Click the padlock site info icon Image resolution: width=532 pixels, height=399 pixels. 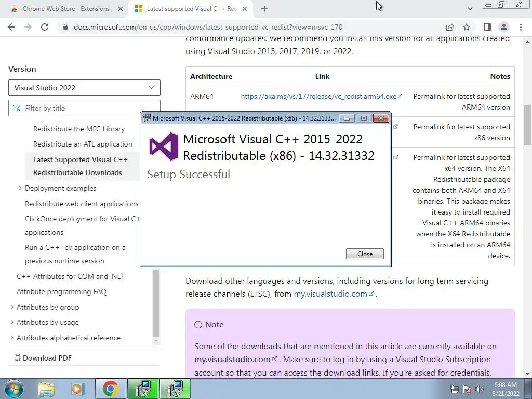coord(65,27)
